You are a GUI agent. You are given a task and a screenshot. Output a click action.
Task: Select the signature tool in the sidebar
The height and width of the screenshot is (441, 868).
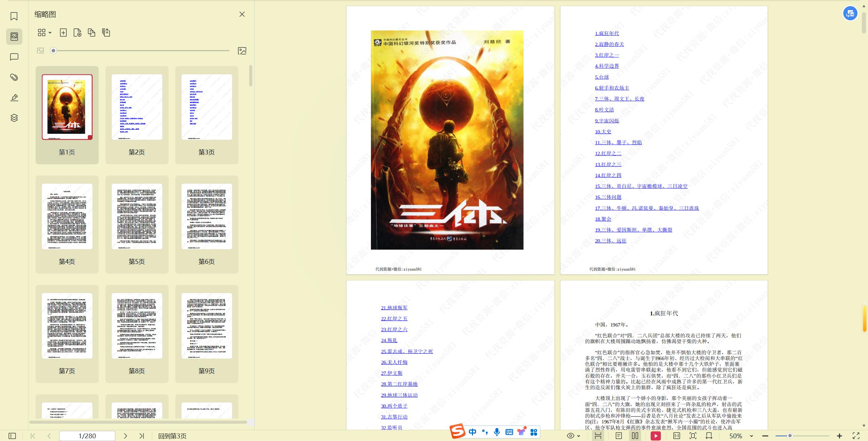pyautogui.click(x=14, y=97)
